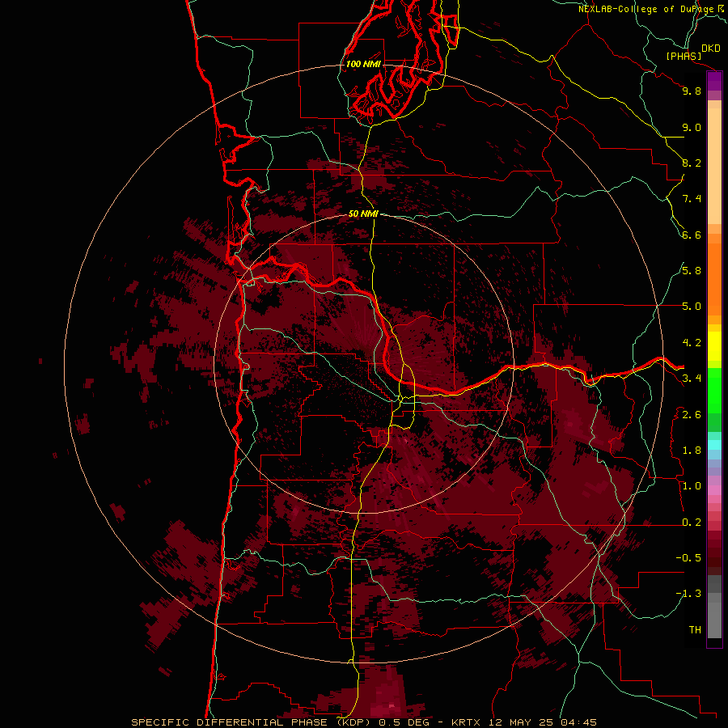Click the 6.6 value on the color scale
Viewport: 728px width, 728px height.
pyautogui.click(x=692, y=235)
